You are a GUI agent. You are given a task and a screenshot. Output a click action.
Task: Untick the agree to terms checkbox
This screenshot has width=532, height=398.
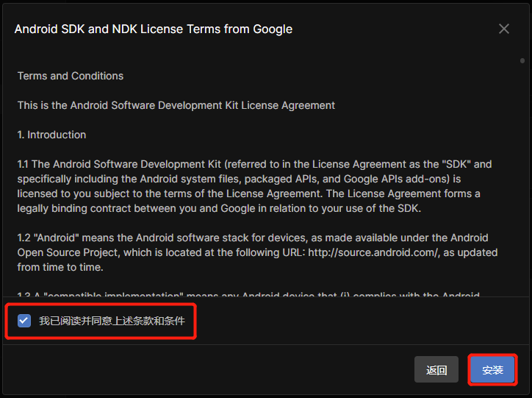coord(24,321)
